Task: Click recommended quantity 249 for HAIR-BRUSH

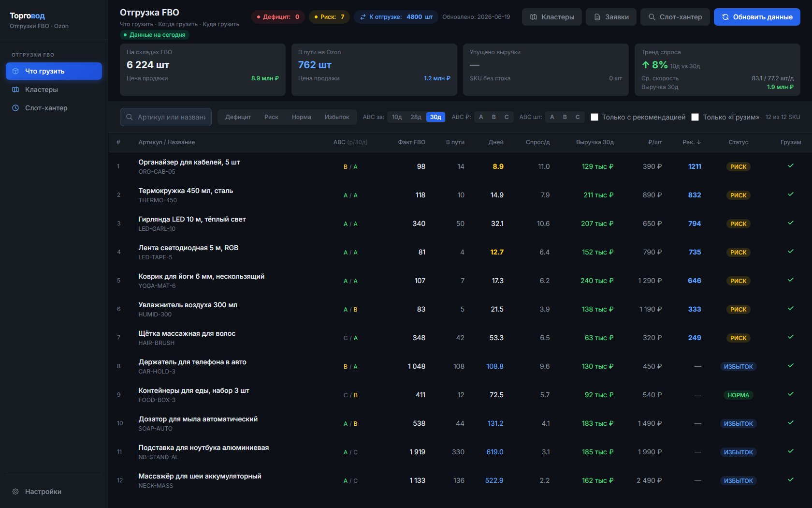Action: (x=695, y=338)
